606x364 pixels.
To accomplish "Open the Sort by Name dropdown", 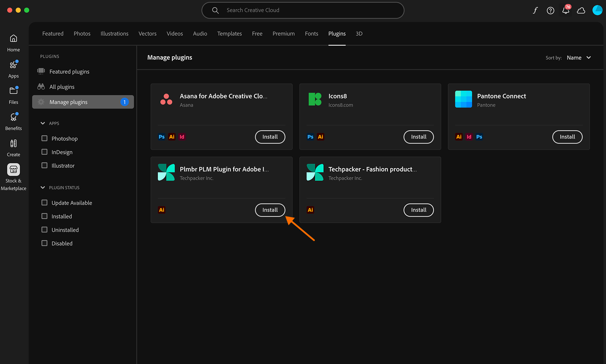I will [x=578, y=57].
